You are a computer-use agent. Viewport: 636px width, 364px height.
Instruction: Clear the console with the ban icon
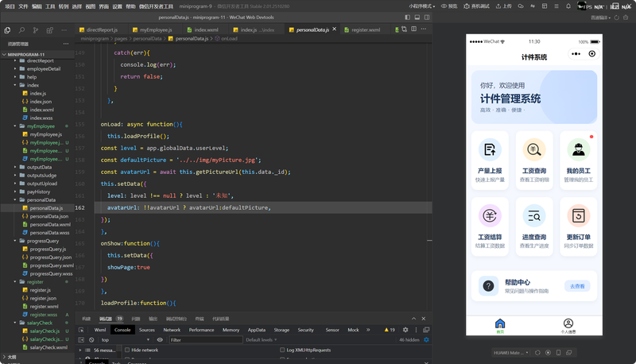(x=91, y=340)
